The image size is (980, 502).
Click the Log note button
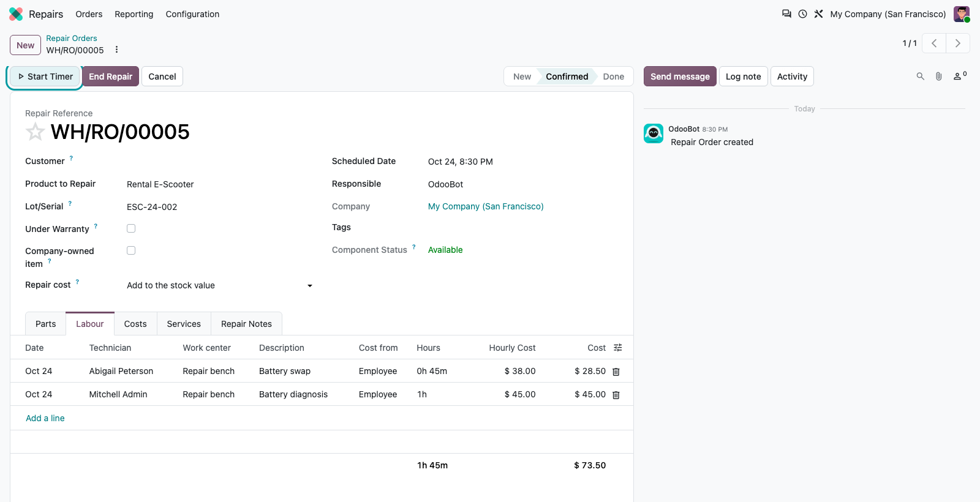pyautogui.click(x=744, y=77)
